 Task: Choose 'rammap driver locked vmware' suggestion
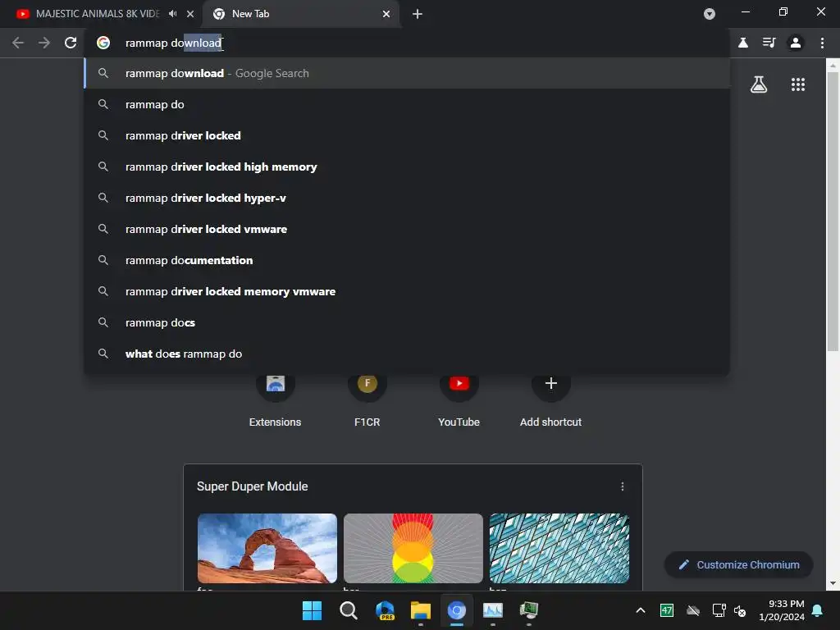pyautogui.click(x=407, y=229)
